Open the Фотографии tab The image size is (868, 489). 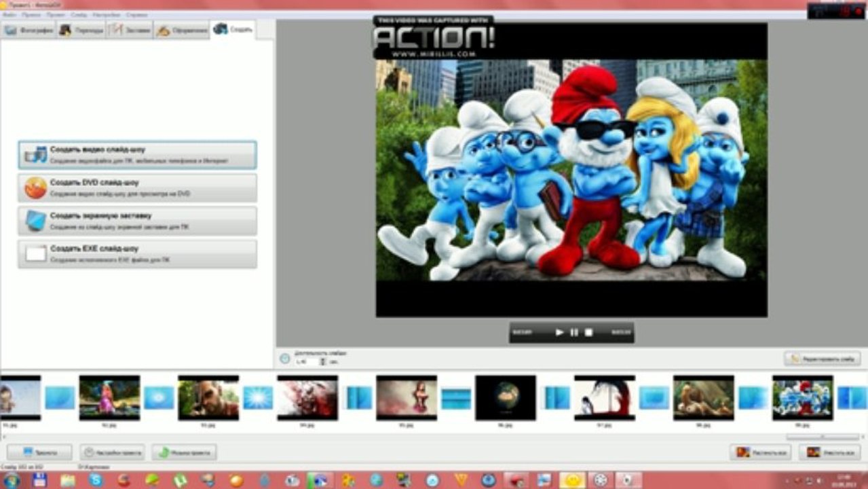pos(28,31)
